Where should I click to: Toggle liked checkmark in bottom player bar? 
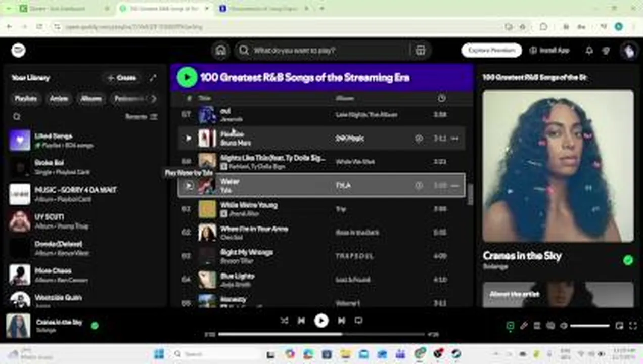click(x=95, y=326)
